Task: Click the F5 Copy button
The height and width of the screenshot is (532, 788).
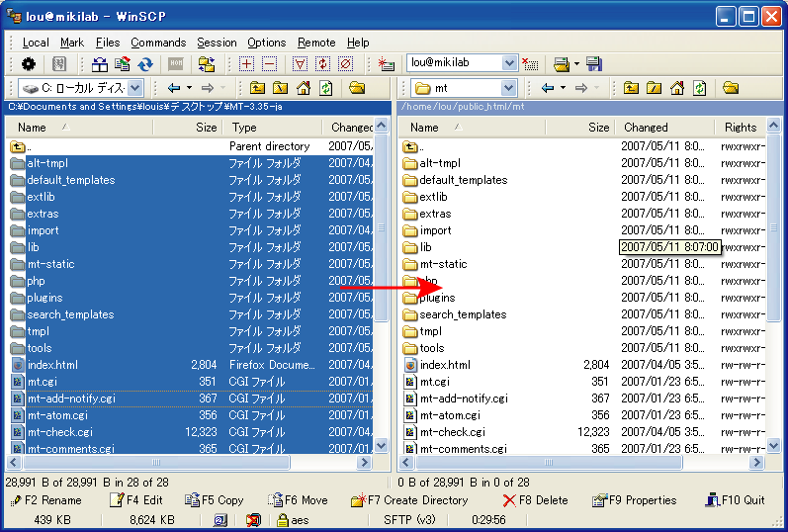Action: (x=215, y=500)
